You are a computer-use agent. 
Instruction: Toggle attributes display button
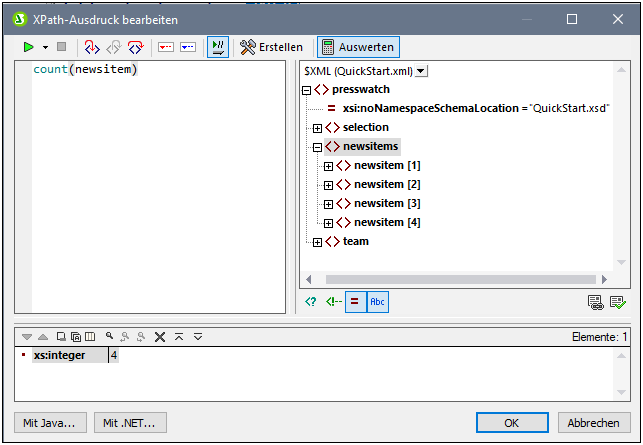(x=355, y=302)
